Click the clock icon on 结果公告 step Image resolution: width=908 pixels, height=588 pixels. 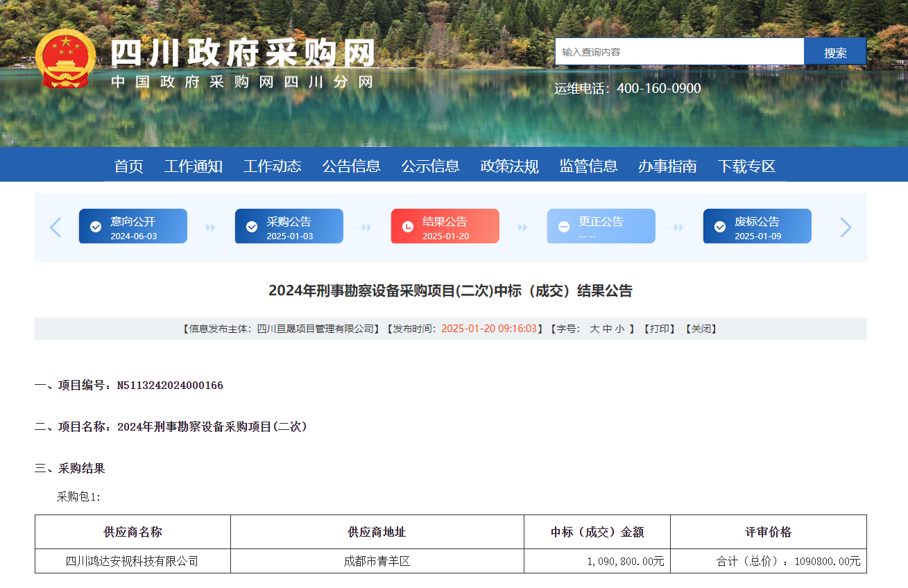click(x=408, y=227)
